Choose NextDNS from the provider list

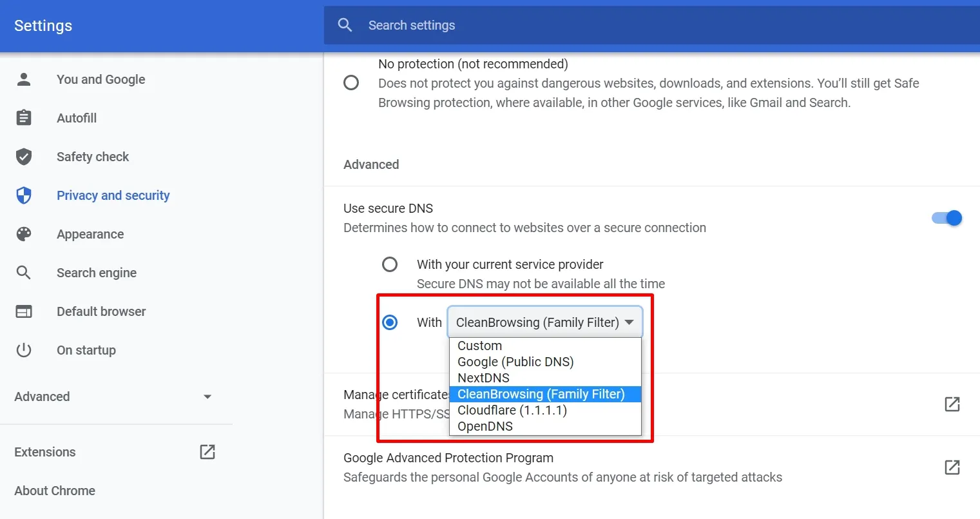[x=545, y=378]
